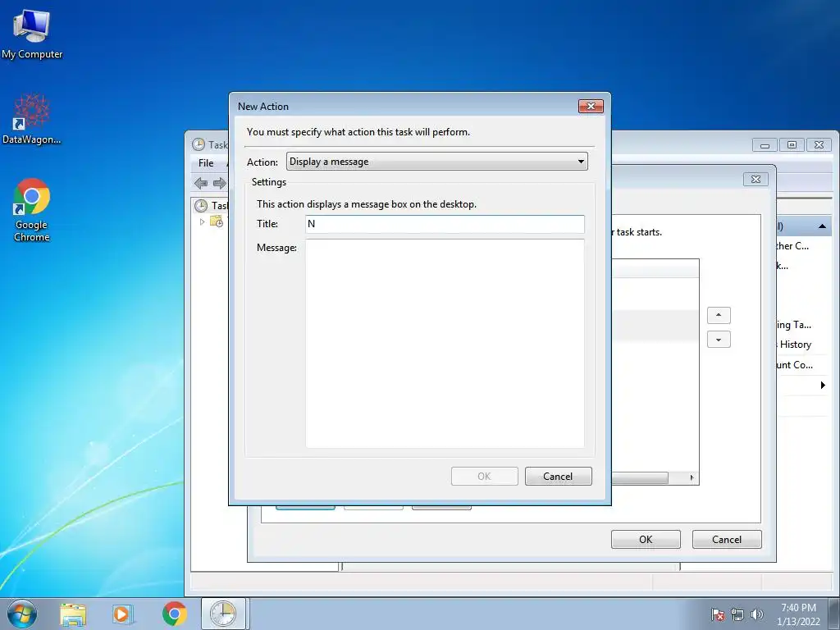Go forward in Task Scheduler toolbar
The height and width of the screenshot is (630, 840).
[x=219, y=183]
